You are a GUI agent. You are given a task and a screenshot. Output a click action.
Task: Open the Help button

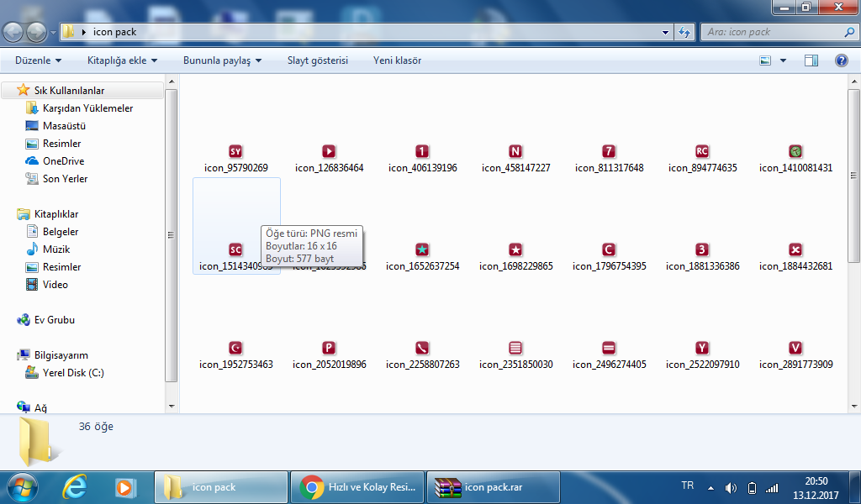841,60
